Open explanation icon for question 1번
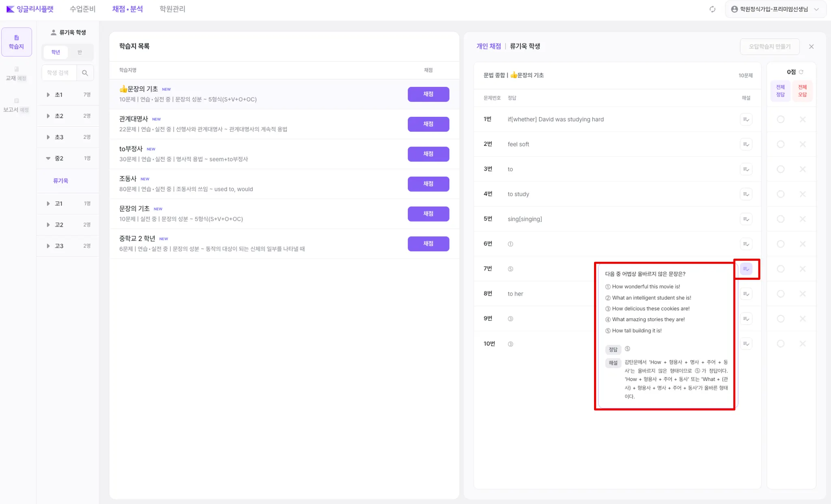Viewport: 831px width, 504px height. pos(746,119)
